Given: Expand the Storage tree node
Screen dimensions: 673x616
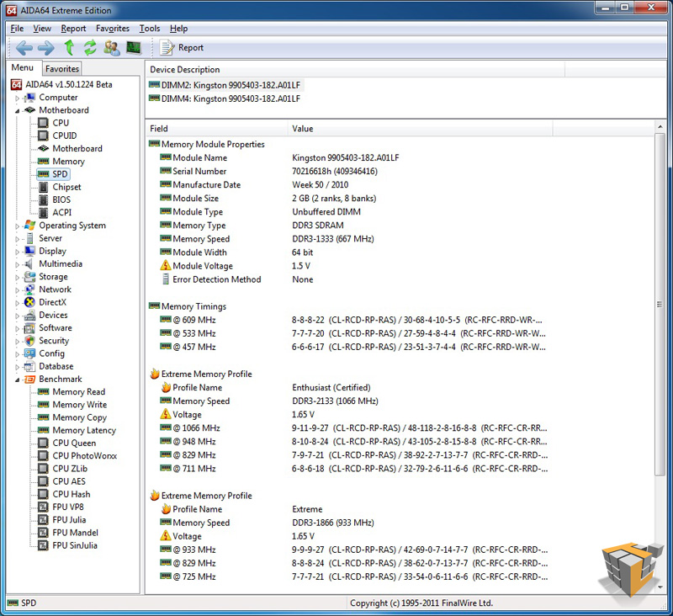Looking at the screenshot, I should (x=17, y=278).
